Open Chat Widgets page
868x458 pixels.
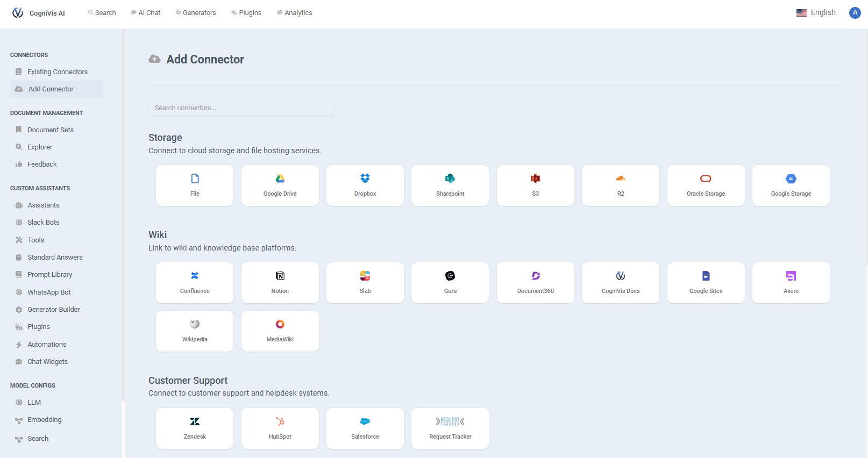pos(56,361)
